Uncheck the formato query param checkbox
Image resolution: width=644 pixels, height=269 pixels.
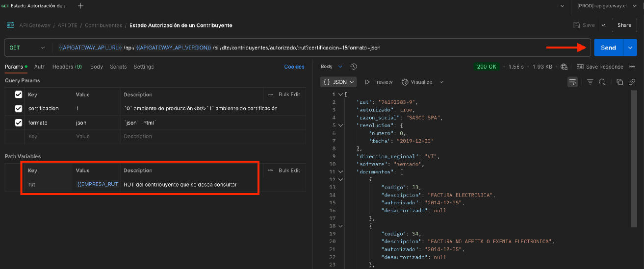tap(18, 122)
